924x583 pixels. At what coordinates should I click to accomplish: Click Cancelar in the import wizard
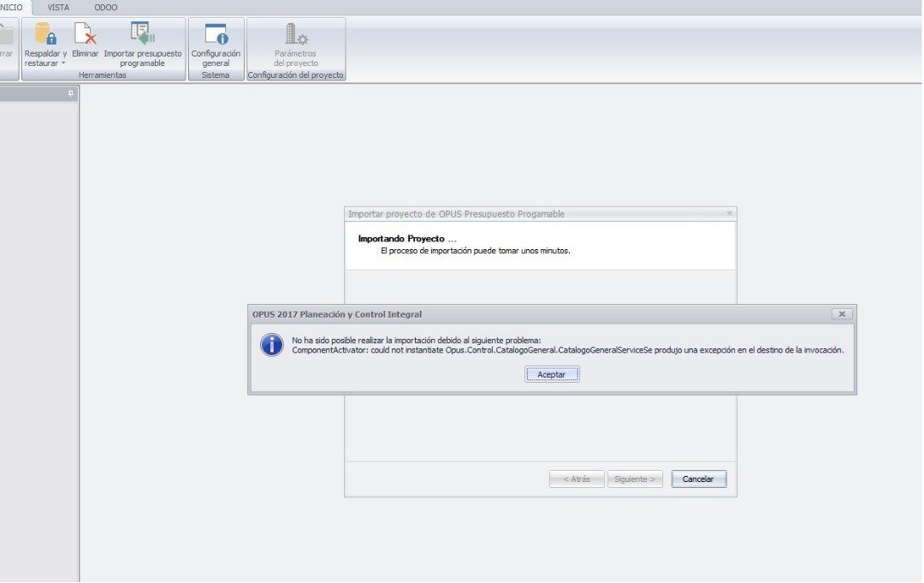tap(698, 479)
